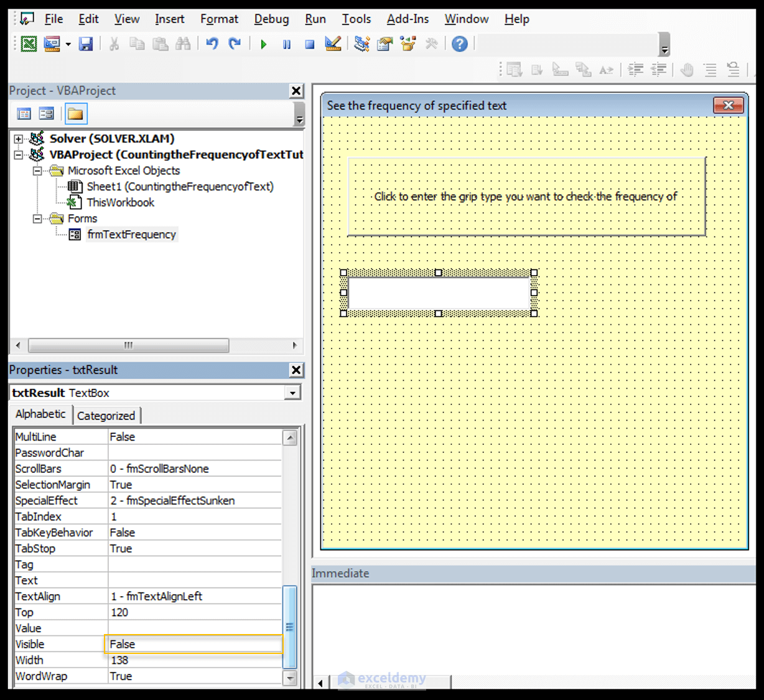Close the Project - VBAProject panel
Screen dimensions: 764x700
pyautogui.click(x=297, y=91)
